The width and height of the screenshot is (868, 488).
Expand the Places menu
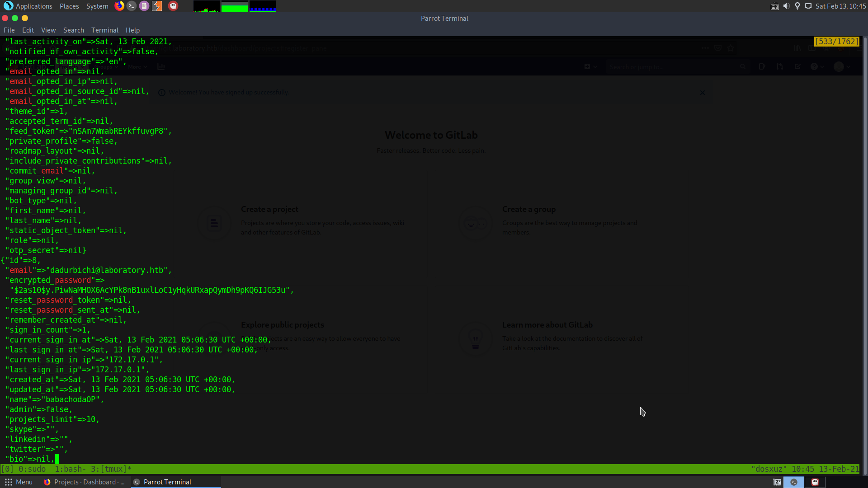69,6
